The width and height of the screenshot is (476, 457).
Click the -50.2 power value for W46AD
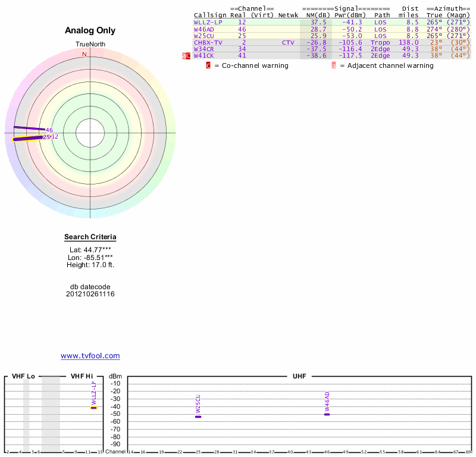point(352,29)
